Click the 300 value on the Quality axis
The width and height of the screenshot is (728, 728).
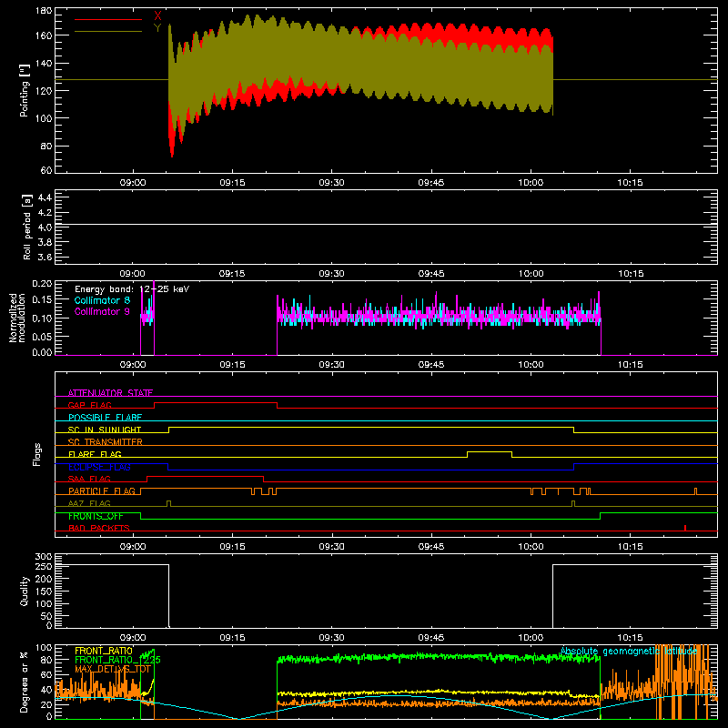pos(44,557)
